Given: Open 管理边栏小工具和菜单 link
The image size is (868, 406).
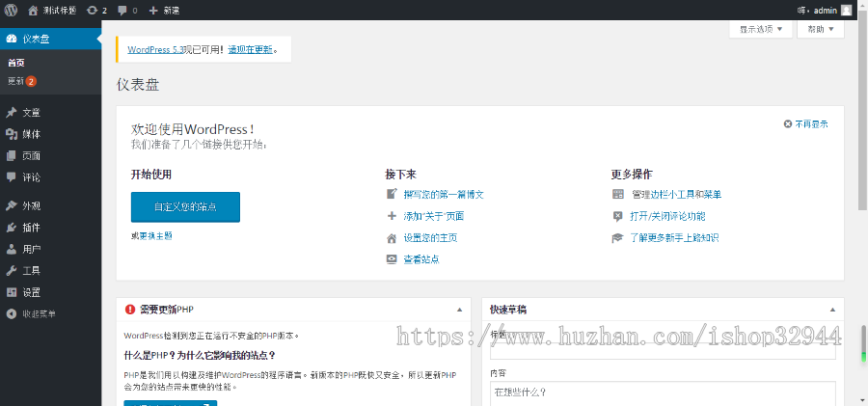Looking at the screenshot, I should [x=676, y=195].
